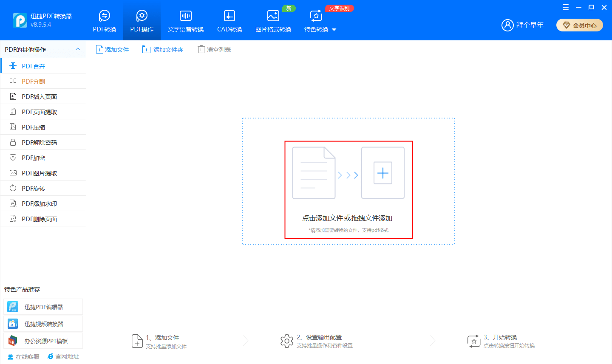The height and width of the screenshot is (364, 612).
Task: Open the 官网地址 link
Action: pyautogui.click(x=63, y=356)
